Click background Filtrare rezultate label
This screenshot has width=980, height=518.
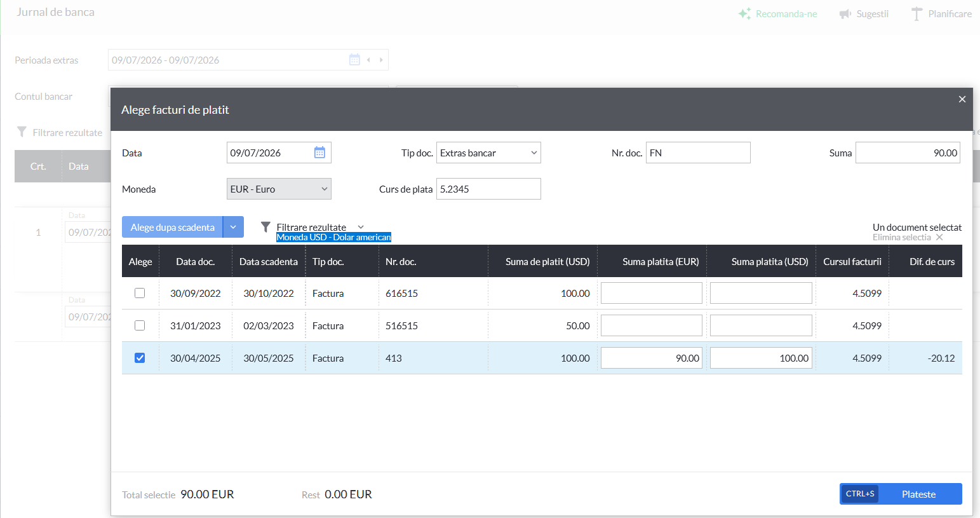67,132
